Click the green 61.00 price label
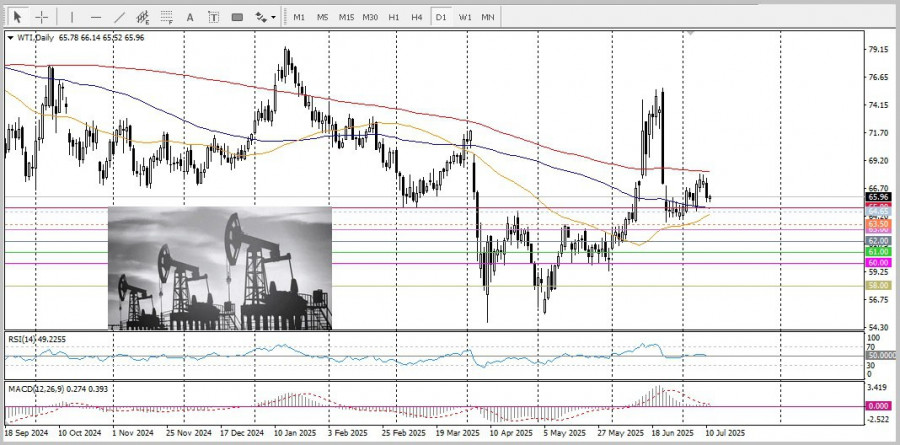Viewport: 900px width, 445px height. click(x=879, y=251)
